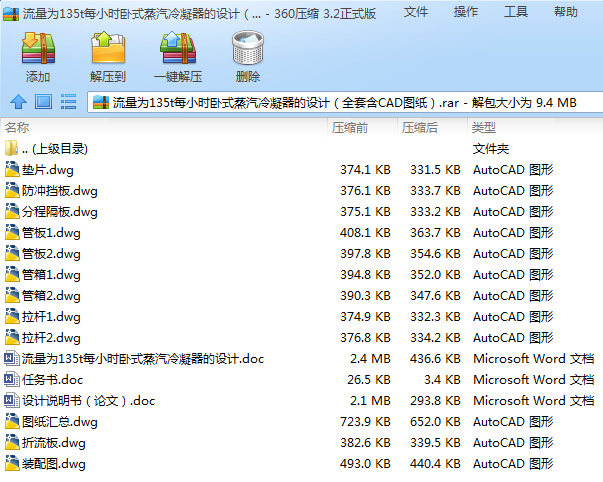Screen dimensions: 603x482
Task: Click the 293.8 KB compressed size
Action: 435,400
